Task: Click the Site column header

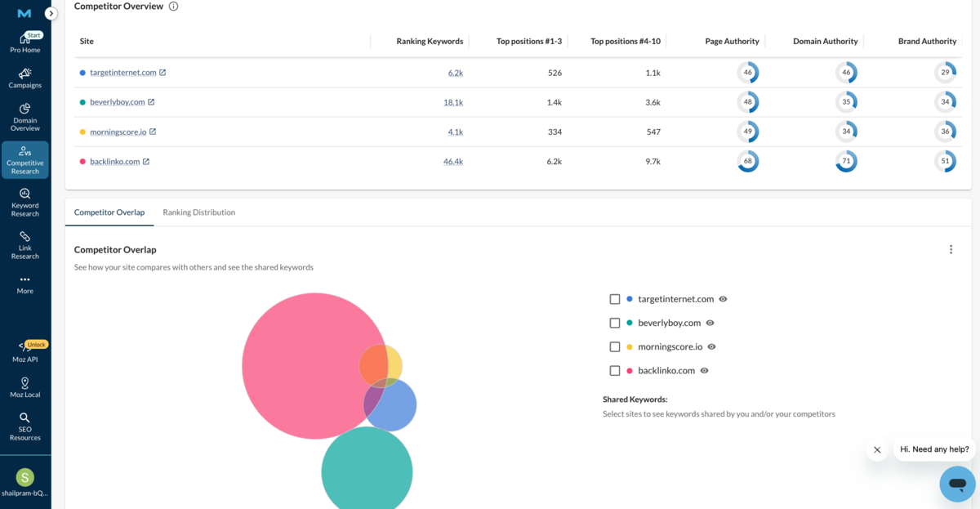Action: (x=87, y=41)
